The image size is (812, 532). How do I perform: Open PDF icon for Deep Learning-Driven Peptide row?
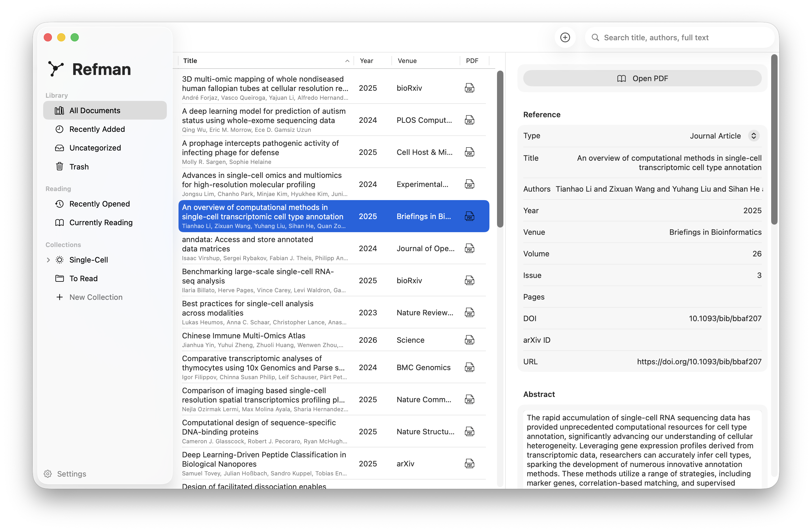point(470,464)
